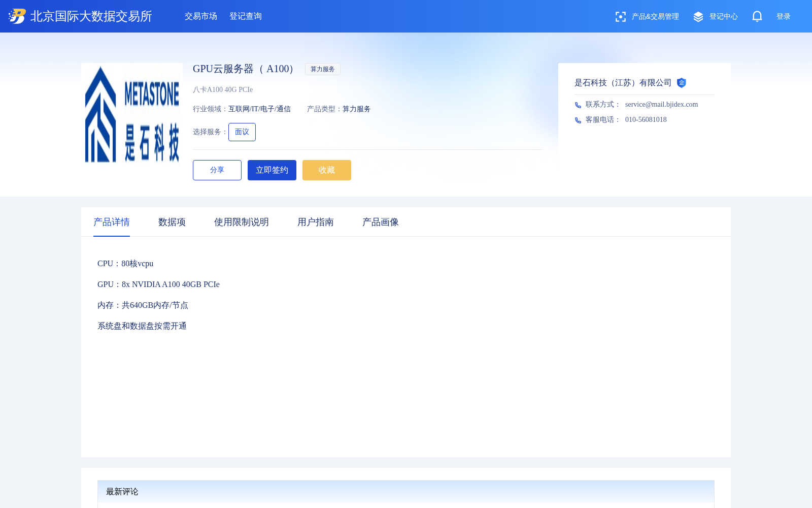Click the 内存：共640GB内存/节点 line

pyautogui.click(x=143, y=305)
